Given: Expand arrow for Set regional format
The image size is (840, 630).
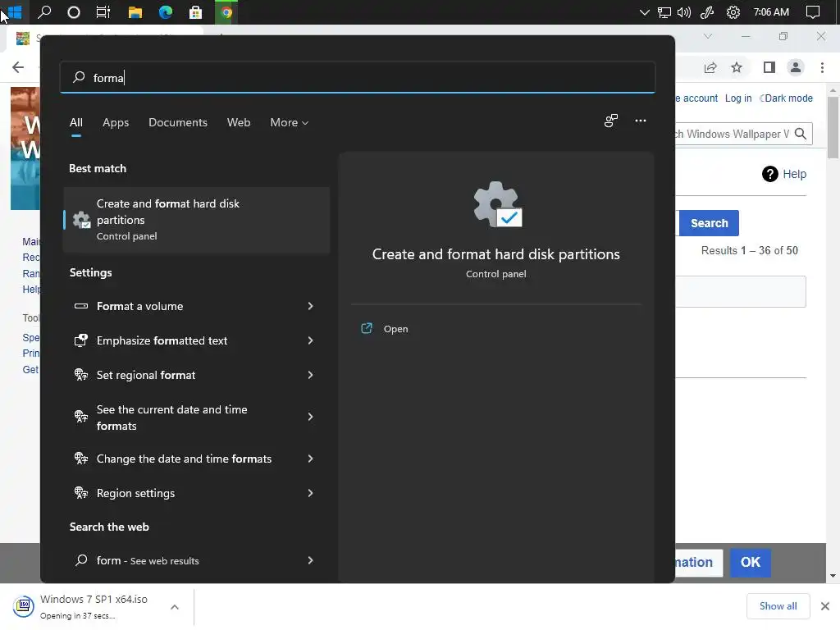Looking at the screenshot, I should pyautogui.click(x=310, y=375).
